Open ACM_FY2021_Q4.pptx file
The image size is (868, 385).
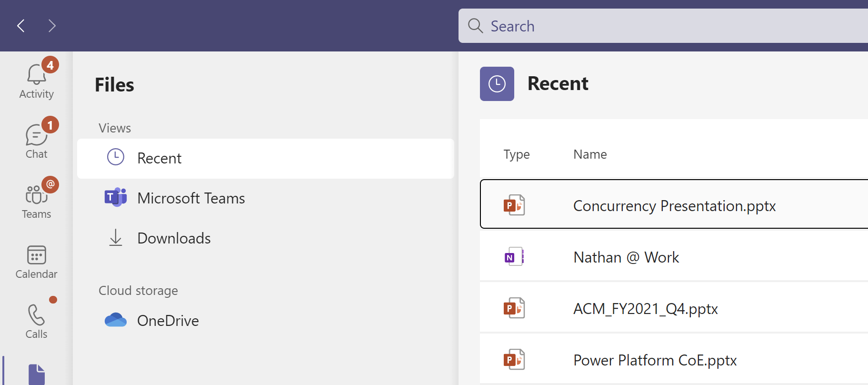[x=645, y=309]
